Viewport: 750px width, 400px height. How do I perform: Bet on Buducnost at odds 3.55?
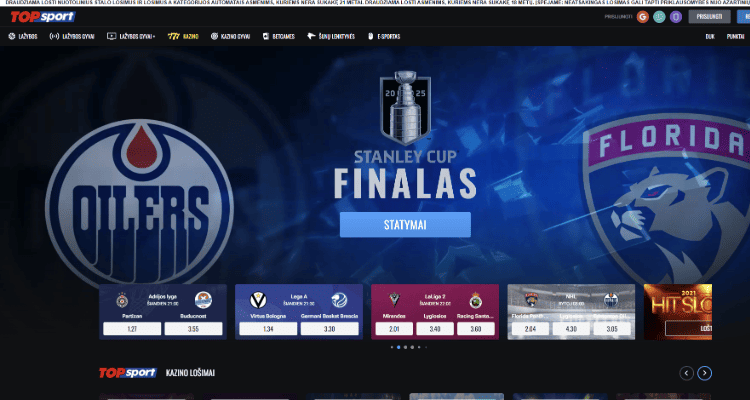[193, 329]
